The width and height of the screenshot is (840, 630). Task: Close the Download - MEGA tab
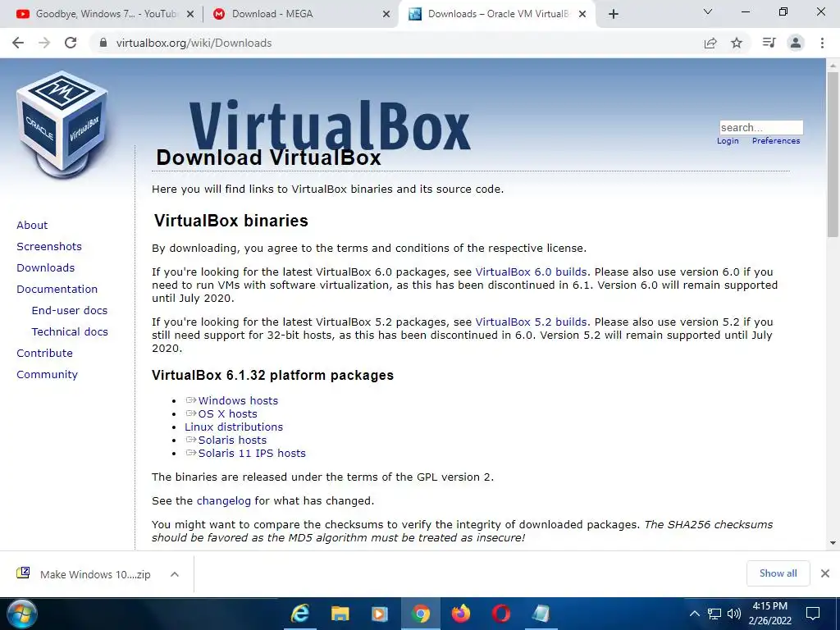click(x=386, y=15)
